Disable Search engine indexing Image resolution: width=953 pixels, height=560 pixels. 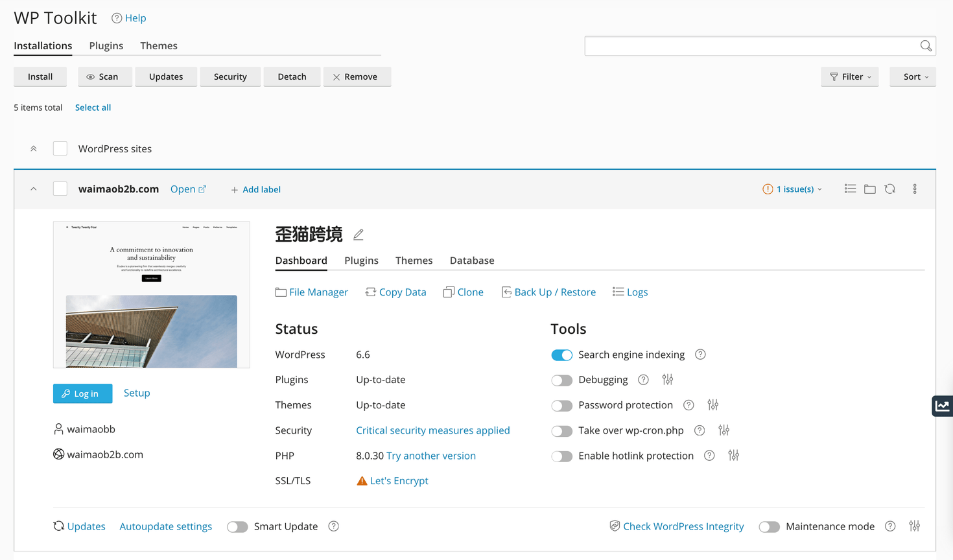click(x=561, y=355)
